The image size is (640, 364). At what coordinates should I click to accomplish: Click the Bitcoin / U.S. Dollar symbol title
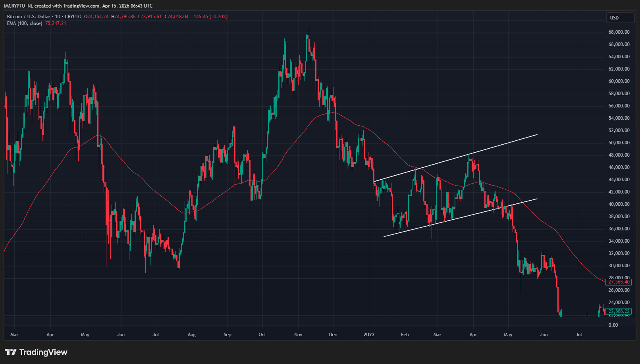(x=29, y=17)
